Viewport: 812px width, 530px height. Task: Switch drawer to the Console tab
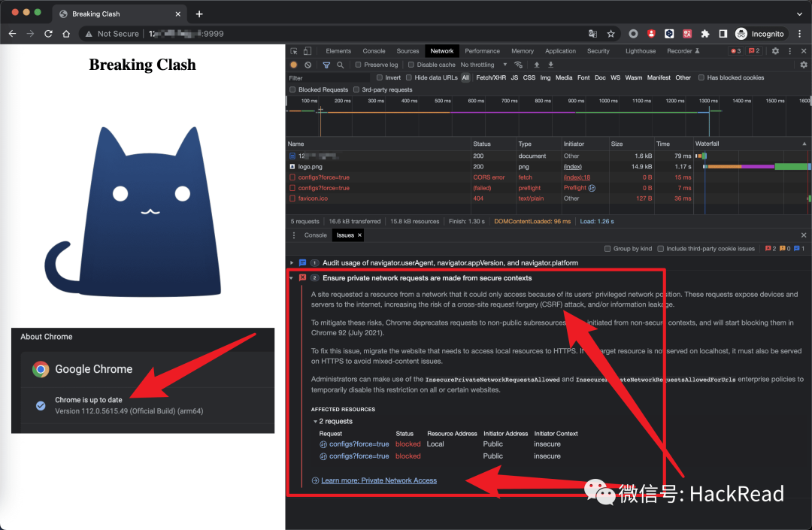point(315,235)
